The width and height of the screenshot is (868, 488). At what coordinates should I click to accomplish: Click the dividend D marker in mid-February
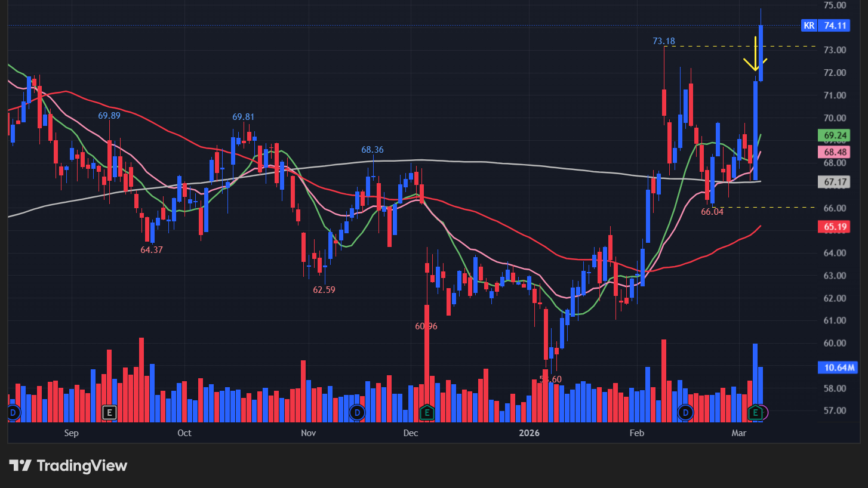(x=685, y=412)
